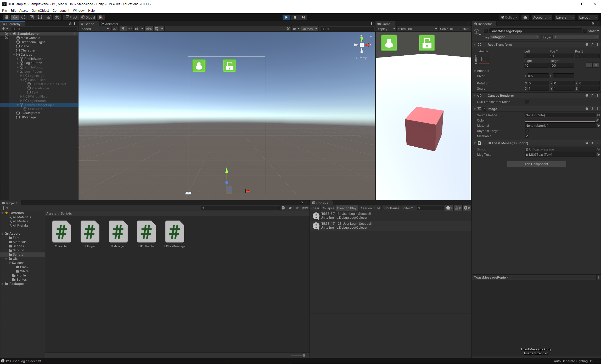Click the Step forward button

click(x=303, y=17)
